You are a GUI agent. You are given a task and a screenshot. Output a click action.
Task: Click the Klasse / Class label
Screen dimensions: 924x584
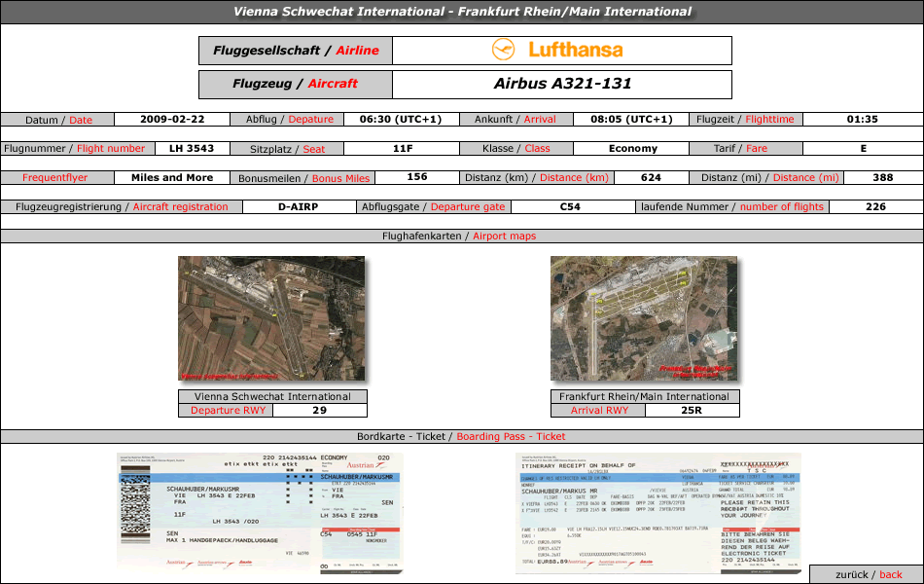(x=516, y=149)
